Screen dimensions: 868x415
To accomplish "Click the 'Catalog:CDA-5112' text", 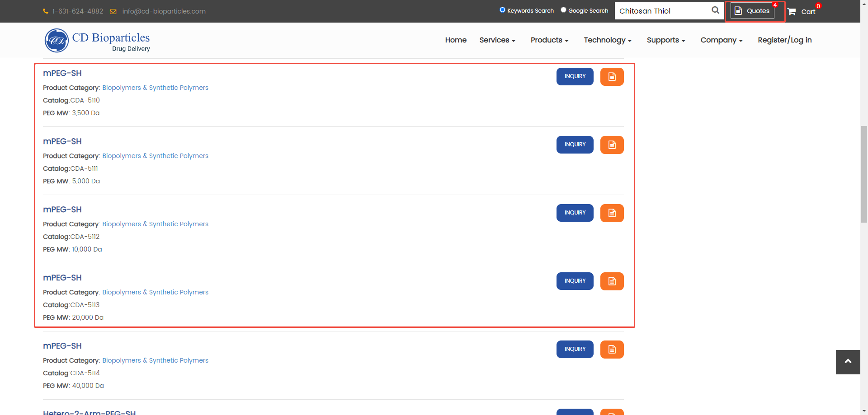I will 71,237.
